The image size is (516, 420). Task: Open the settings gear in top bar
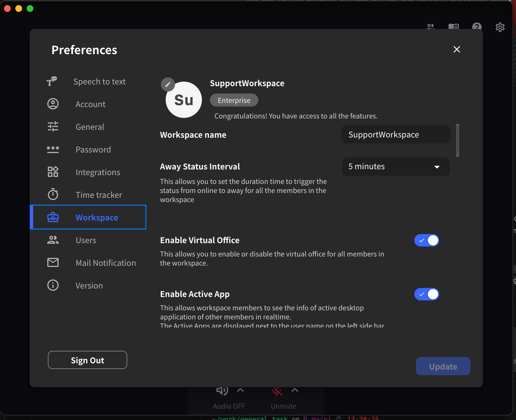500,27
